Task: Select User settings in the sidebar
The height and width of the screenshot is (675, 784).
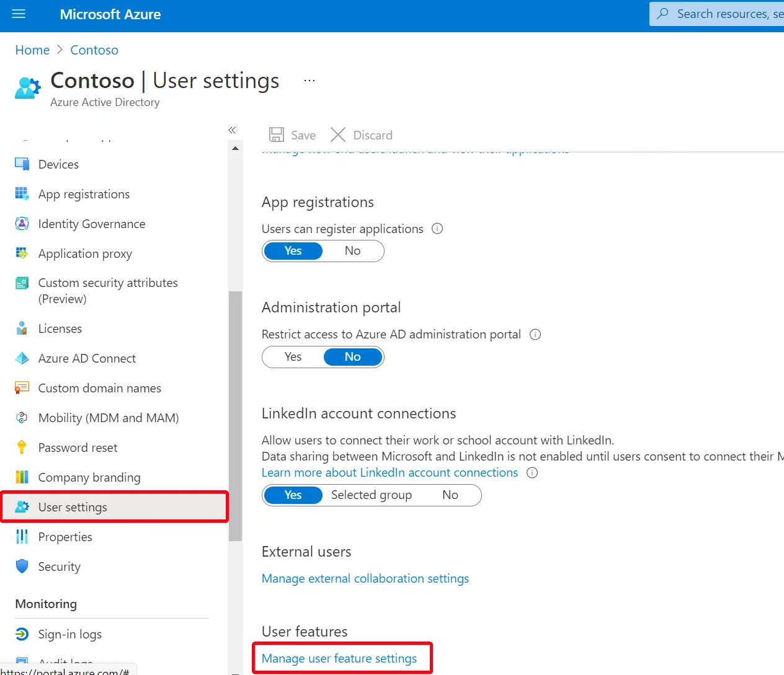Action: point(114,507)
